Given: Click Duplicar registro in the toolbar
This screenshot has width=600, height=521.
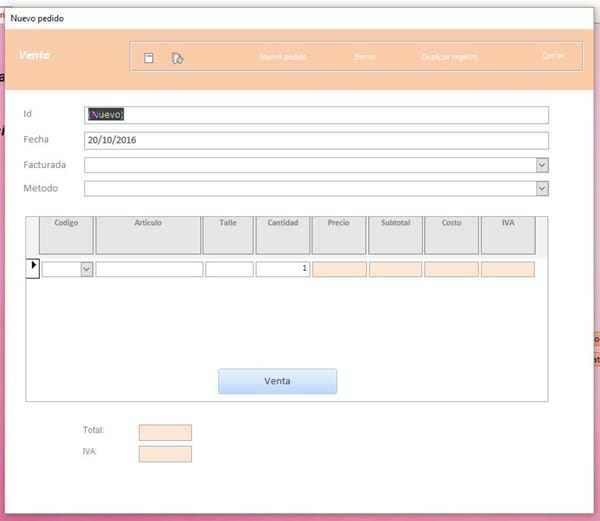Looking at the screenshot, I should click(x=449, y=57).
